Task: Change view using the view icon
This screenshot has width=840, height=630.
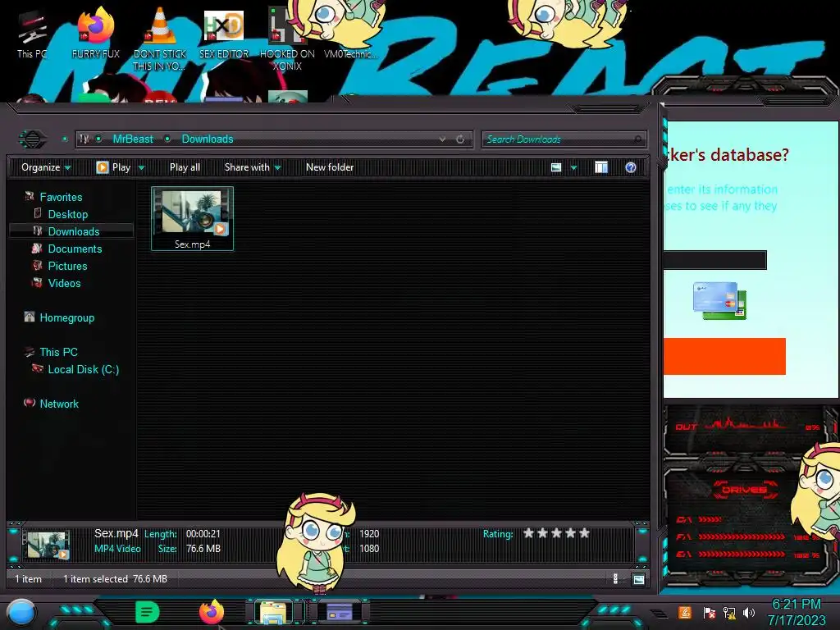Action: tap(556, 167)
